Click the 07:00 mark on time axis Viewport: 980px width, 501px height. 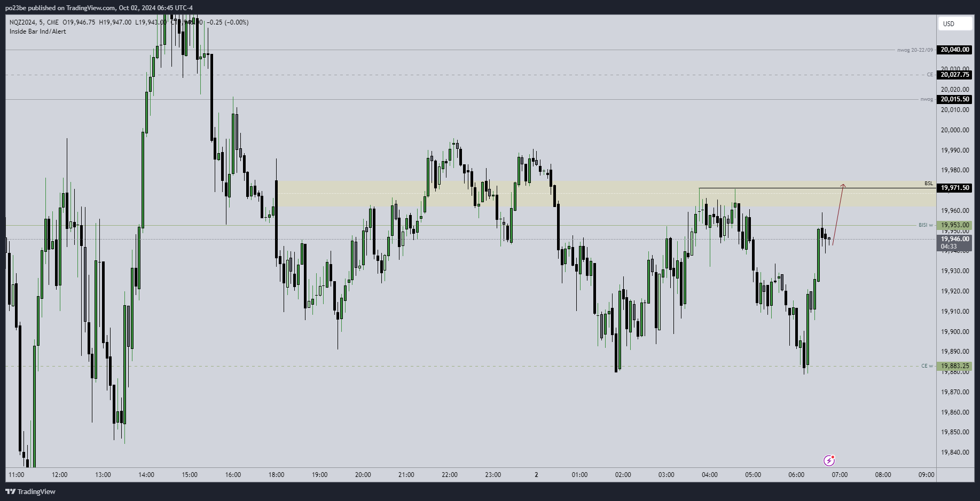click(x=840, y=475)
